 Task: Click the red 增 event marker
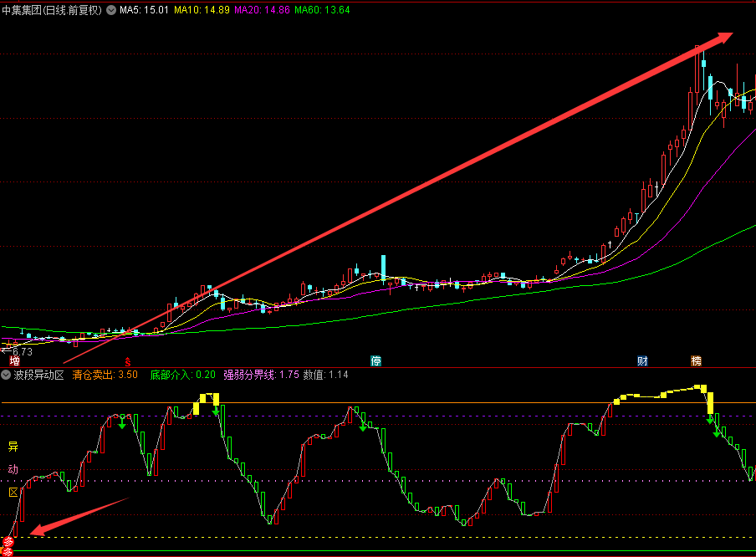[x=14, y=360]
